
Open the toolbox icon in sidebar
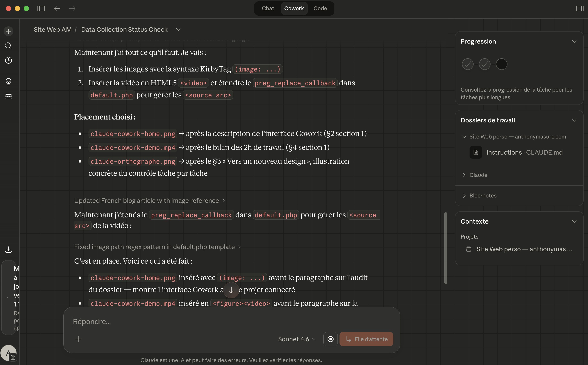8,96
